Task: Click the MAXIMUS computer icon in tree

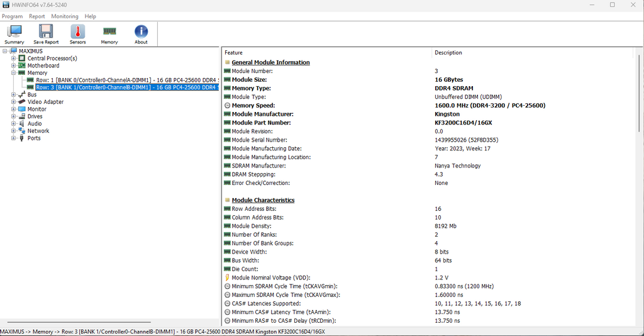Action: (x=13, y=51)
